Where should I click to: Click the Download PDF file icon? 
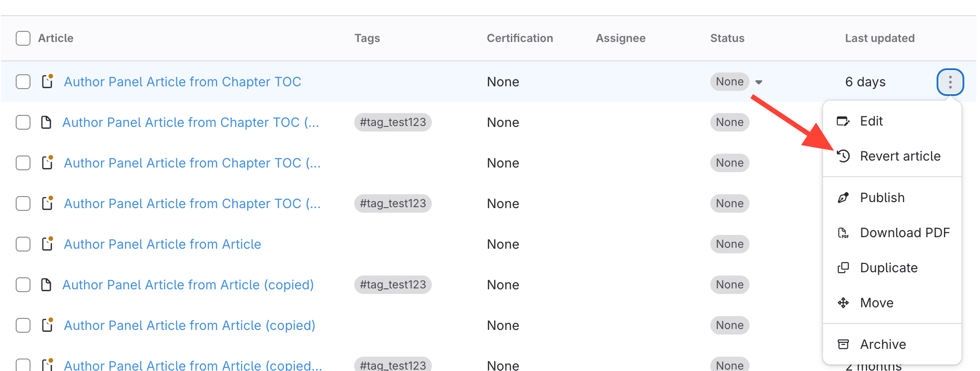click(843, 233)
